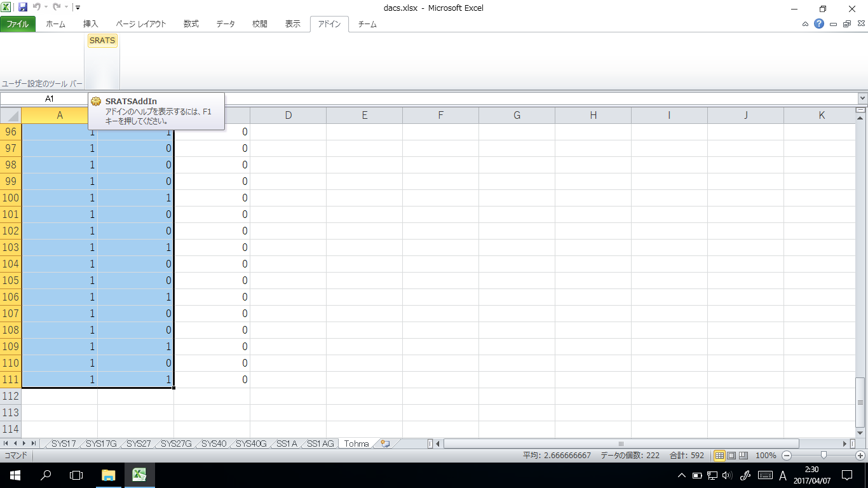The height and width of the screenshot is (488, 868).
Task: Open the SS1A sheet tab
Action: pyautogui.click(x=287, y=444)
